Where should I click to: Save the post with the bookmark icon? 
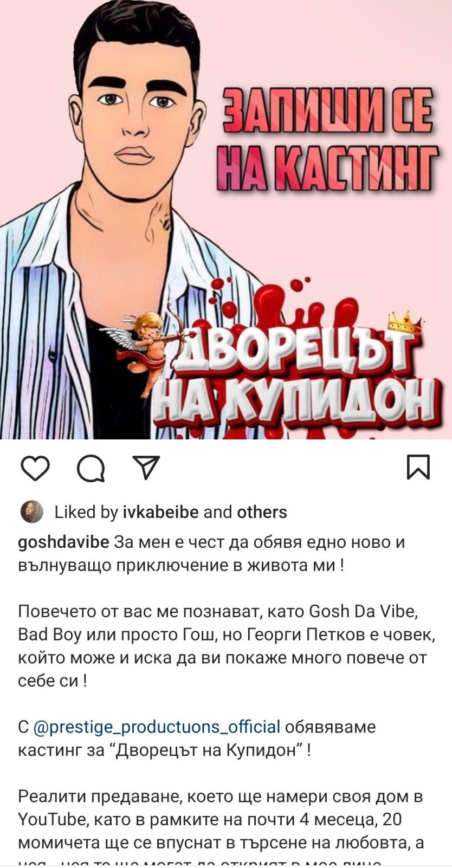tap(418, 468)
